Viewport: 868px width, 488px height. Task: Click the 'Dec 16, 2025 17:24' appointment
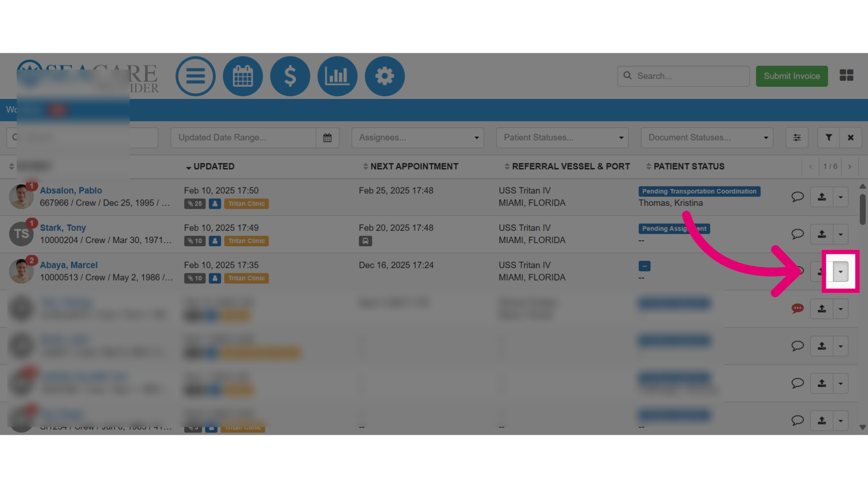pos(396,265)
